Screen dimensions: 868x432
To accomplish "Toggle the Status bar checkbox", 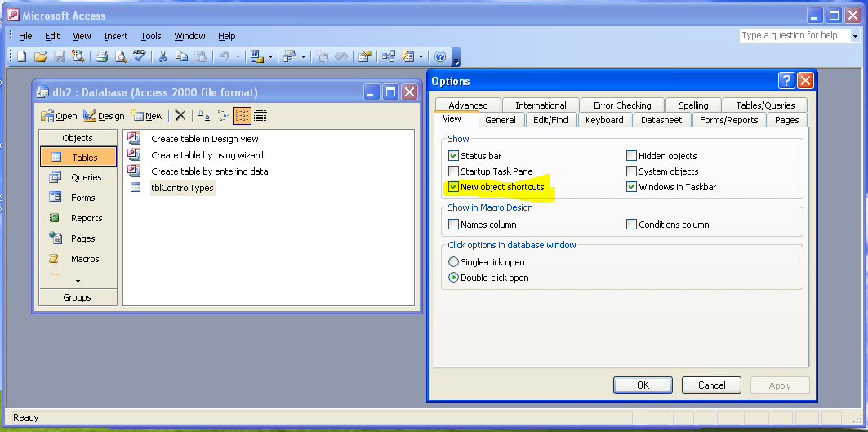I will click(x=453, y=156).
